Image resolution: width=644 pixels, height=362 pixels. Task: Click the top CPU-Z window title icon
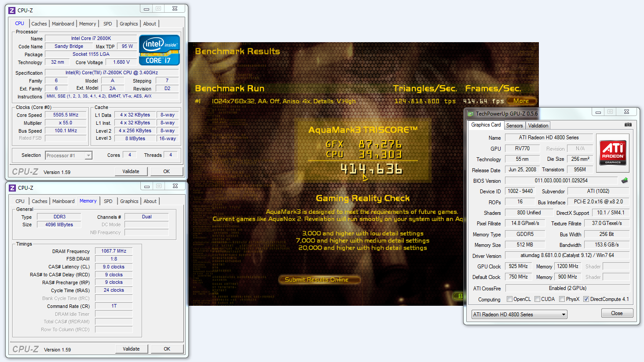pos(12,10)
